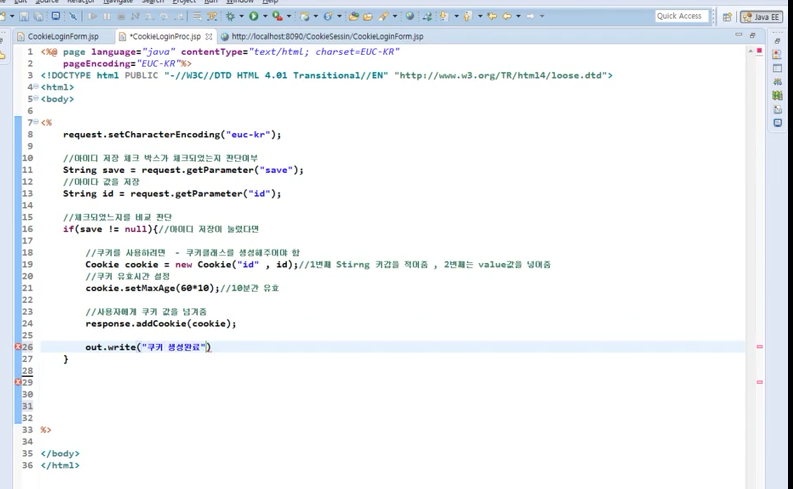Viewport: 793px width, 489px height.
Task: Click the Open Type icon
Action: pyautogui.click(x=354, y=16)
